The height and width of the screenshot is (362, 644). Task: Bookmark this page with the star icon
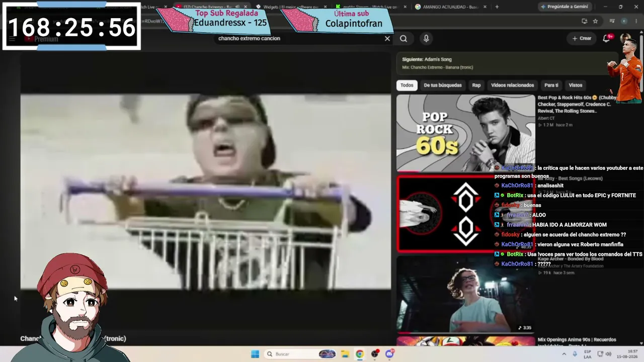595,21
